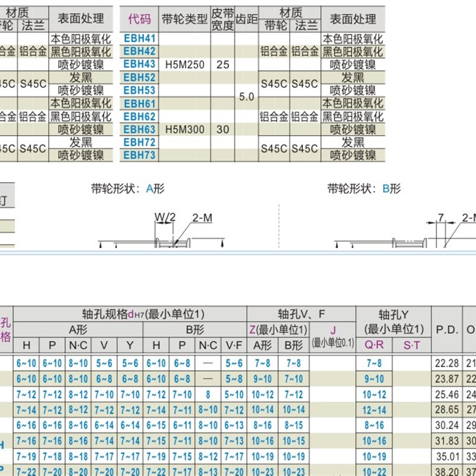This screenshot has height=476, width=476.
Task: Click the 轴孔Y (最小单位1) header
Action: [393, 321]
